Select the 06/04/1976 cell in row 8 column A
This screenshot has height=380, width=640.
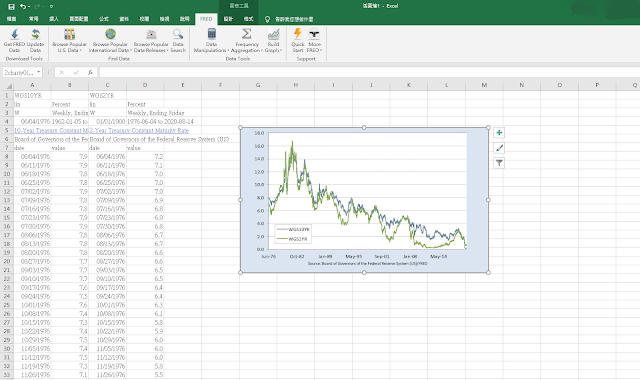(32, 156)
